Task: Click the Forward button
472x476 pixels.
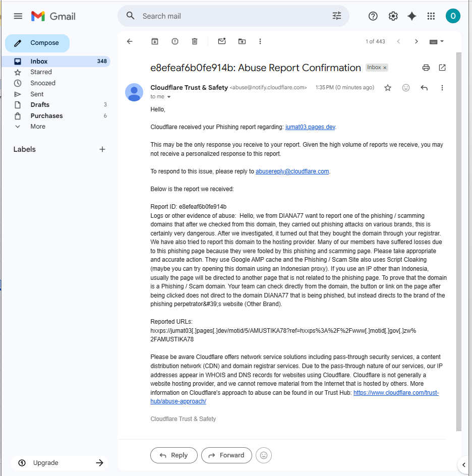Action: pyautogui.click(x=226, y=455)
